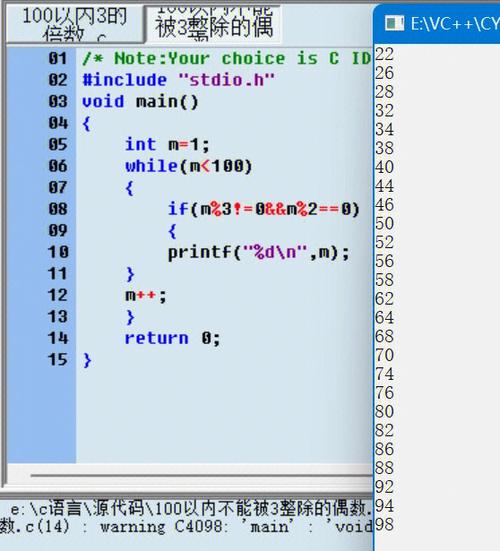Switch to the 100以内3的倍数 file tab
This screenshot has height=551, width=500.
[74, 24]
